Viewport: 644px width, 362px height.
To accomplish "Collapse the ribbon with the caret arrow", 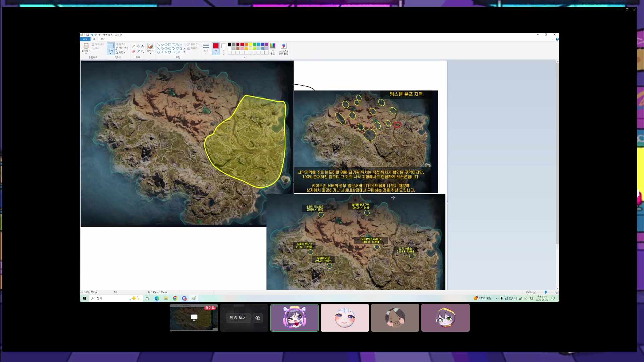I will click(x=553, y=39).
